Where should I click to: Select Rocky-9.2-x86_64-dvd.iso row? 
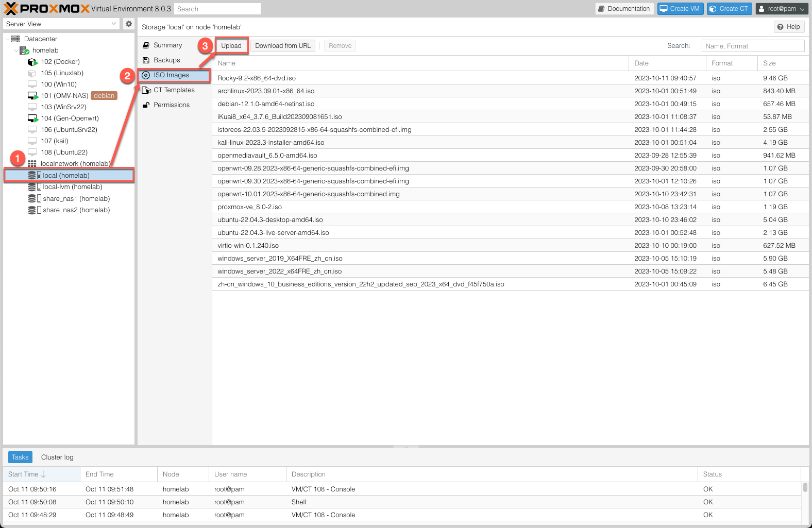[510, 78]
